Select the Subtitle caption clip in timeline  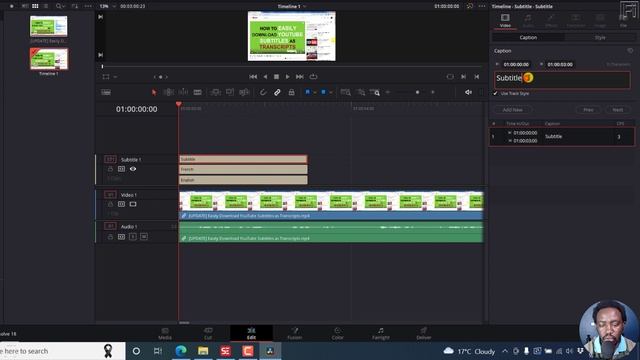pos(243,159)
